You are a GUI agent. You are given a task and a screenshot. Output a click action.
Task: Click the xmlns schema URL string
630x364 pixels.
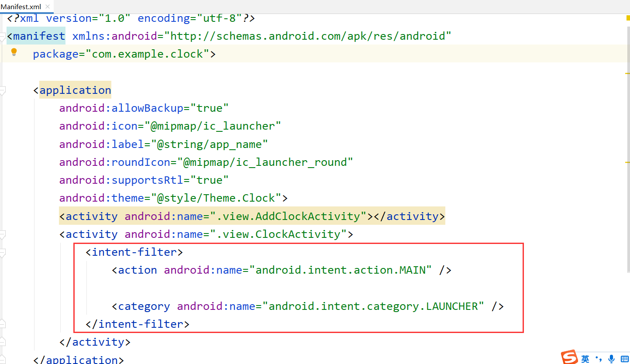point(308,36)
